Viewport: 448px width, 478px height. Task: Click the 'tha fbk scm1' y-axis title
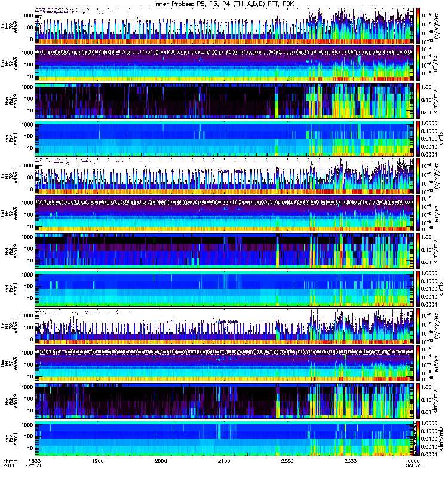click(x=11, y=139)
